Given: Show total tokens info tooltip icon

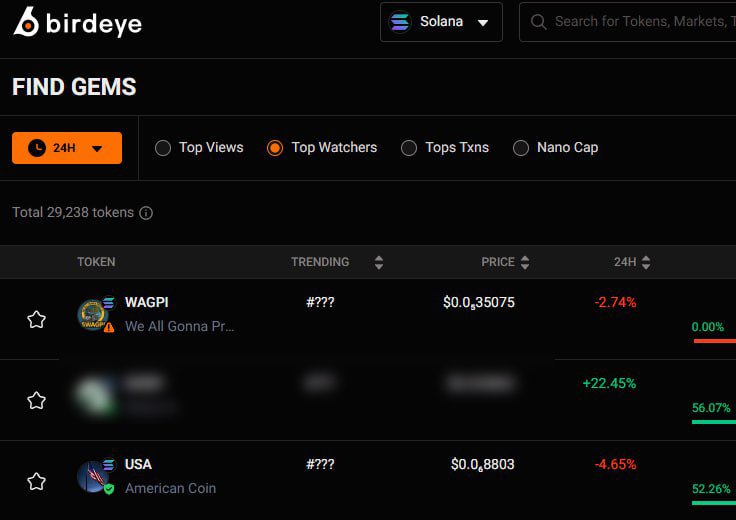Looking at the screenshot, I should (146, 213).
